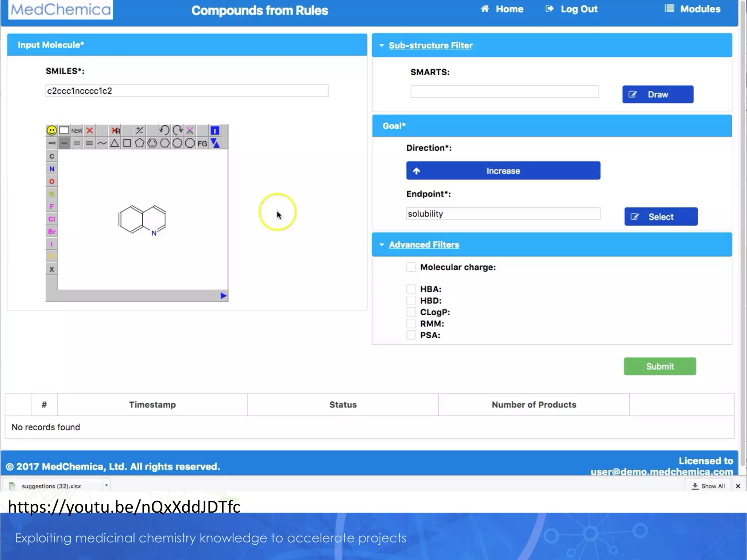The height and width of the screenshot is (560, 747).
Task: Click the purple spiro/cross tool icon
Action: tap(190, 131)
